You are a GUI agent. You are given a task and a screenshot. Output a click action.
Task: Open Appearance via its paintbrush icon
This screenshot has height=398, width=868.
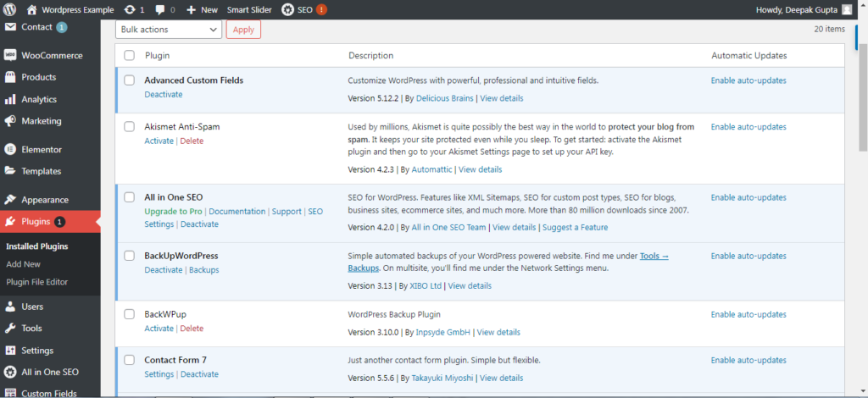[10, 201]
